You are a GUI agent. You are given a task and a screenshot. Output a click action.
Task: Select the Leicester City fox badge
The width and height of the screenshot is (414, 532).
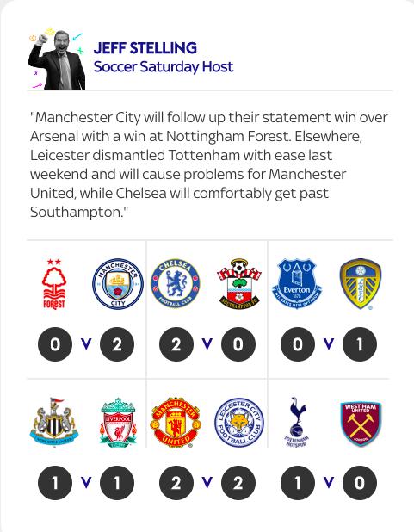(239, 423)
